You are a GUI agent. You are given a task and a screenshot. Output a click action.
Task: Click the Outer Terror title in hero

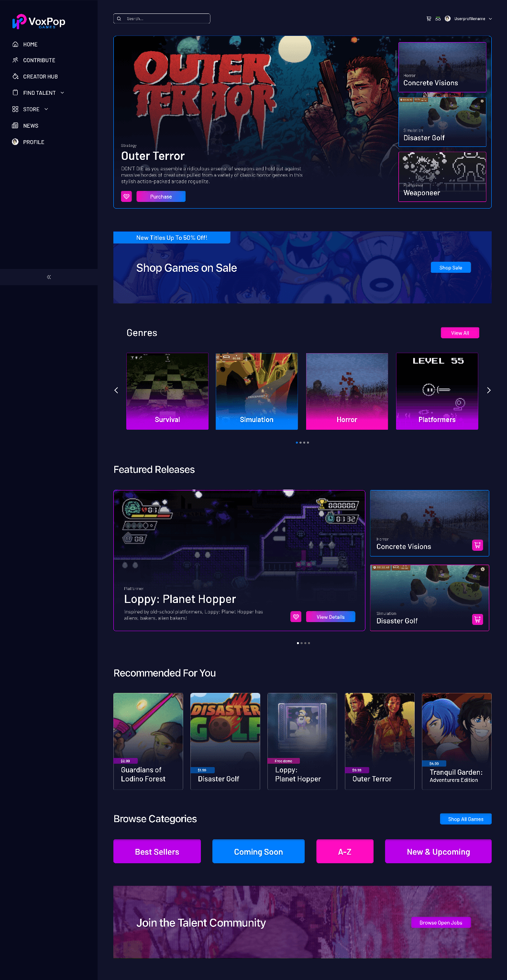(x=153, y=156)
